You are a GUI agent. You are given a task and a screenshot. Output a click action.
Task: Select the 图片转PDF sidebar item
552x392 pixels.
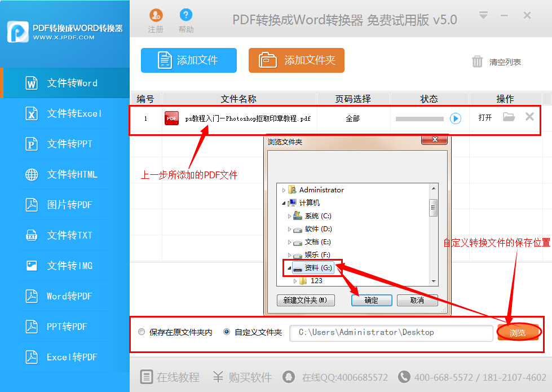(65, 205)
